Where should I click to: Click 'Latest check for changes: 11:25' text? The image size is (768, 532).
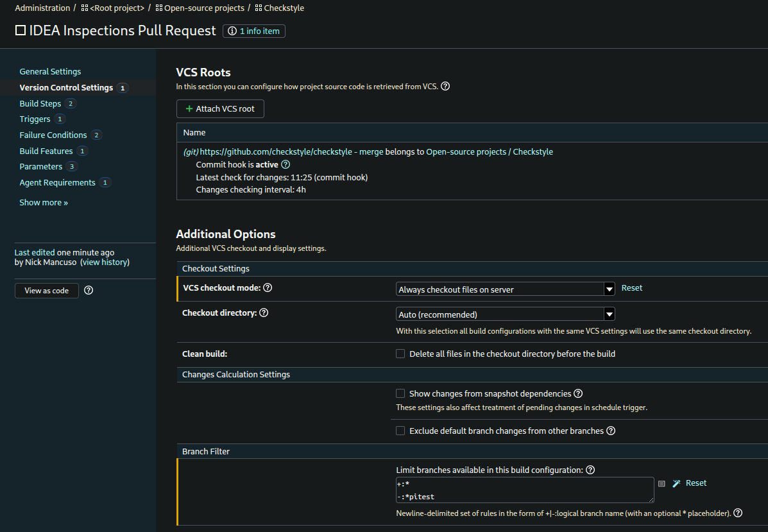click(x=282, y=177)
